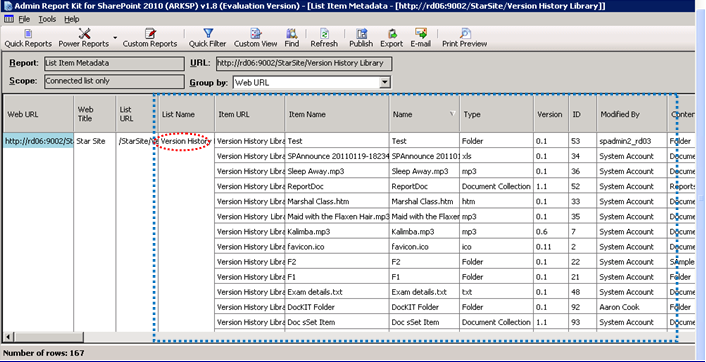706x362 pixels.
Task: Export the report via the toolbar
Action: pos(392,38)
